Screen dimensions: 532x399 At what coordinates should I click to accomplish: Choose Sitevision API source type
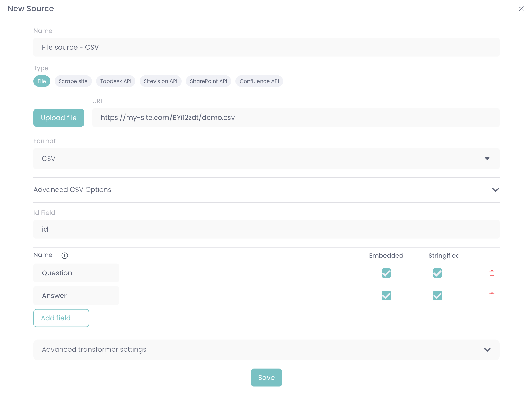tap(161, 81)
